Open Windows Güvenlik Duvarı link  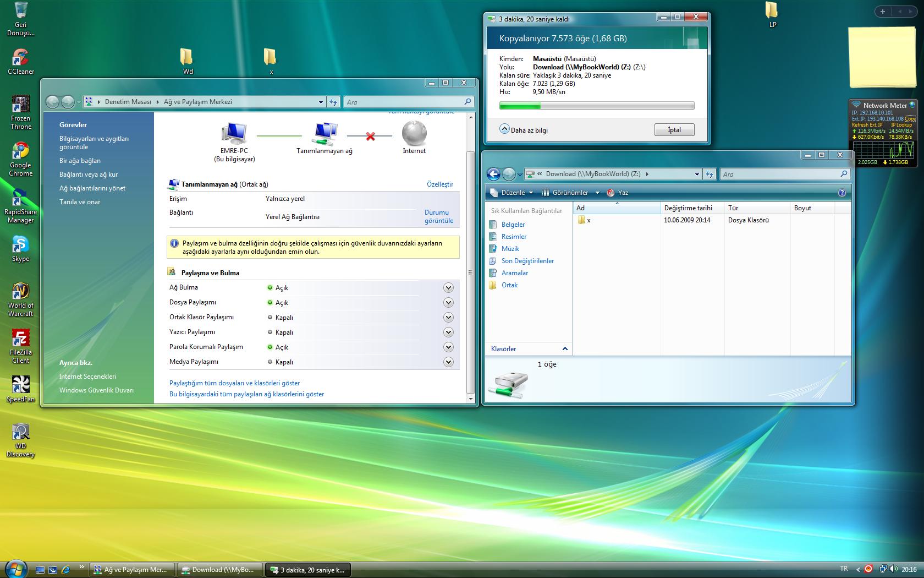pyautogui.click(x=96, y=390)
